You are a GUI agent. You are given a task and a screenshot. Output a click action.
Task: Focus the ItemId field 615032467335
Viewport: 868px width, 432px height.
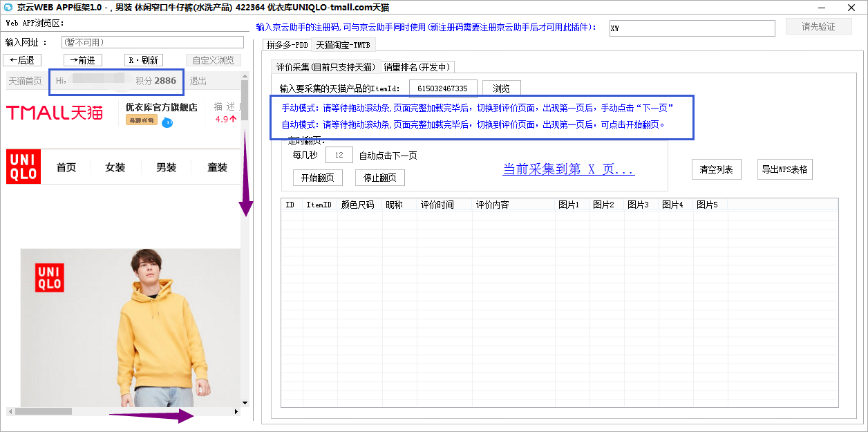[x=443, y=88]
